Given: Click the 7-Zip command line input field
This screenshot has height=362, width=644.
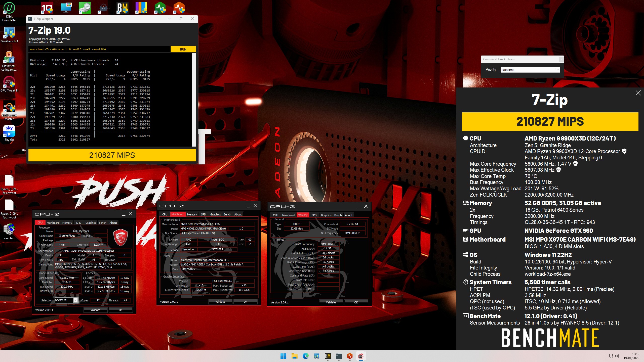Looking at the screenshot, I should 99,49.
